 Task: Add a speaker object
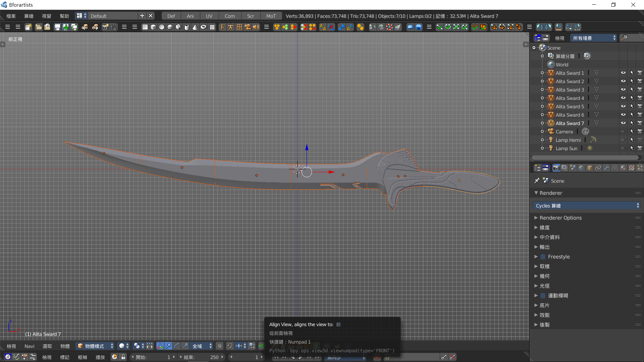pyautogui.click(x=256, y=27)
